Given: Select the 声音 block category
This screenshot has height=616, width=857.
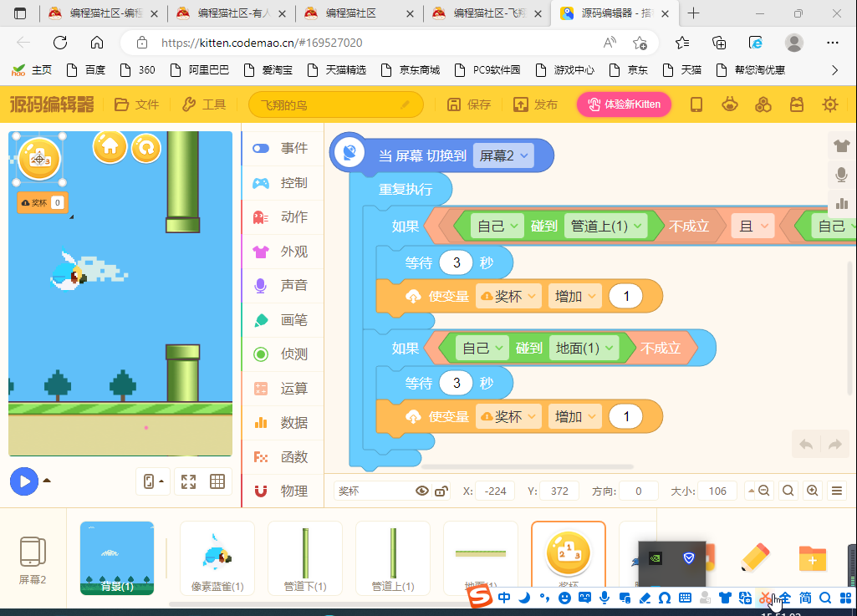Looking at the screenshot, I should [283, 285].
